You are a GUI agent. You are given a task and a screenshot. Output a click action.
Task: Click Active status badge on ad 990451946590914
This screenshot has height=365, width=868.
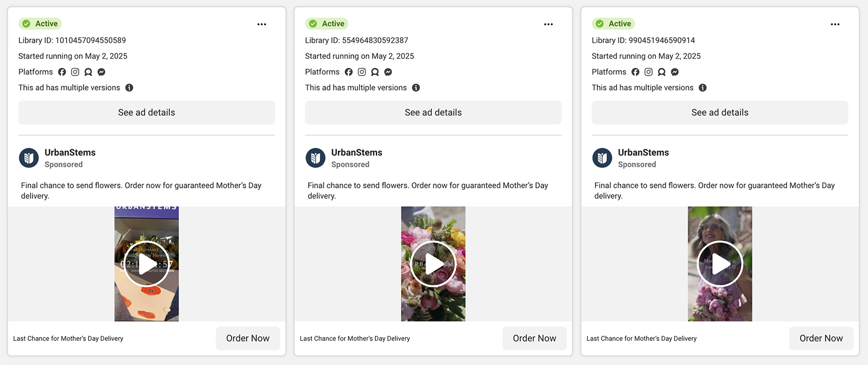[614, 23]
